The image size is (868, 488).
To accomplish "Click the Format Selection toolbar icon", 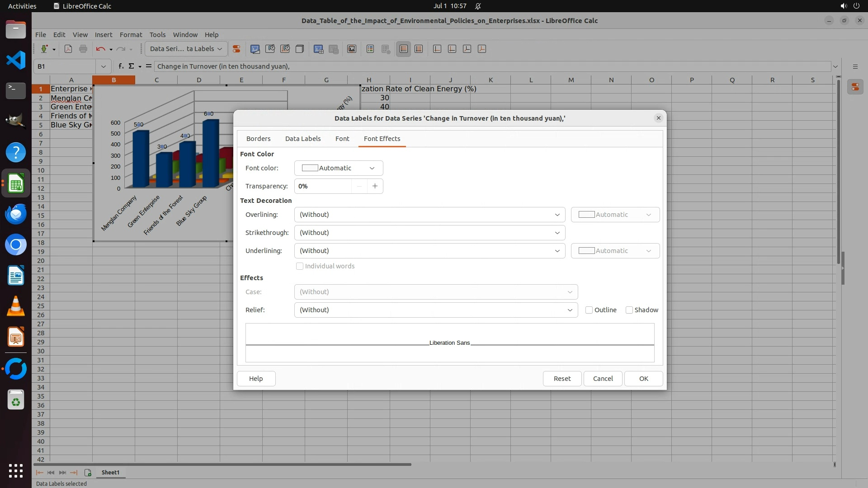I will coord(236,49).
